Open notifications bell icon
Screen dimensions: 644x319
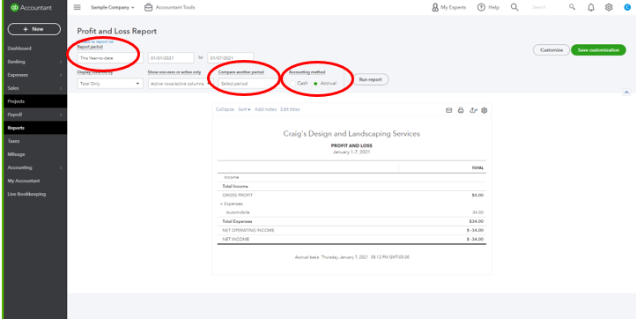pyautogui.click(x=591, y=7)
